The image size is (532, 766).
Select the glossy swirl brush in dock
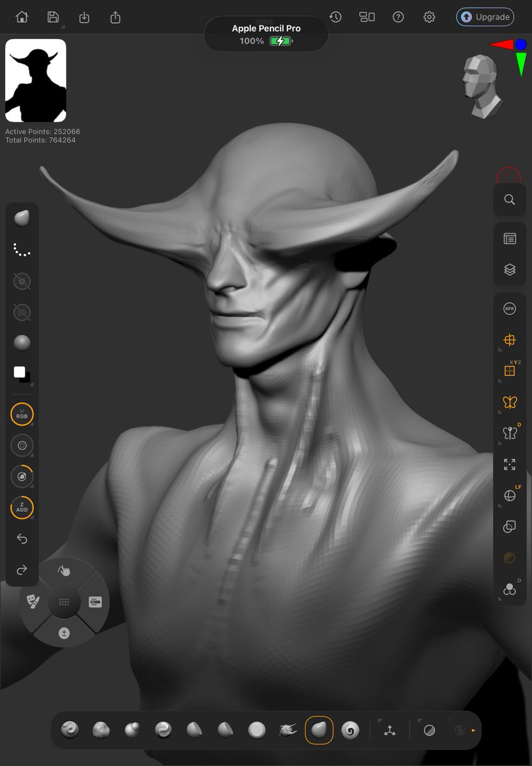click(163, 730)
